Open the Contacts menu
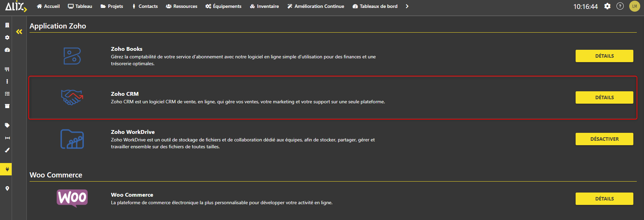 pos(145,6)
